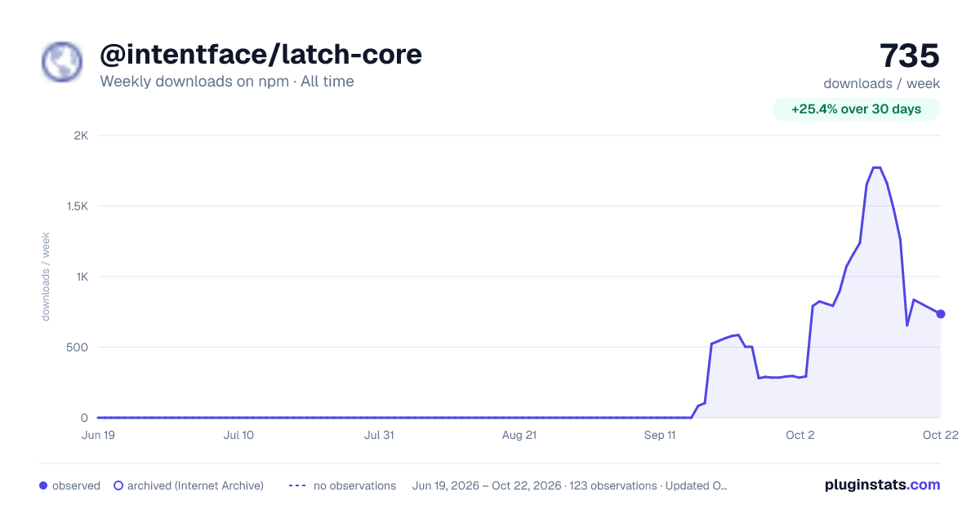Viewport: 980px width, 514px height.
Task: Click the latest data point dot on chart
Action: pyautogui.click(x=941, y=314)
